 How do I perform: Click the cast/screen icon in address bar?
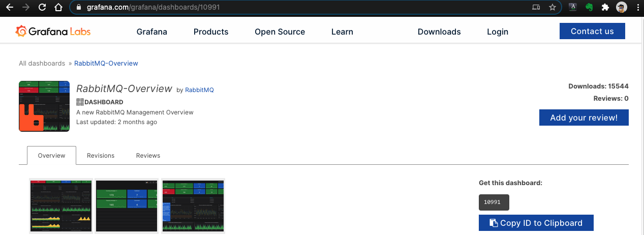(536, 8)
